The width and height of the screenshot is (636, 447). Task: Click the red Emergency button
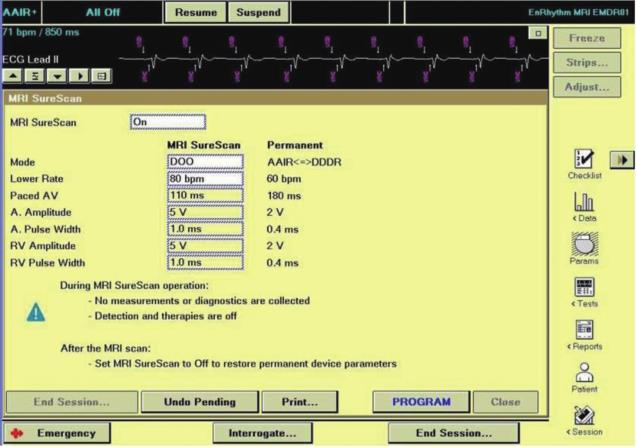coord(56,434)
